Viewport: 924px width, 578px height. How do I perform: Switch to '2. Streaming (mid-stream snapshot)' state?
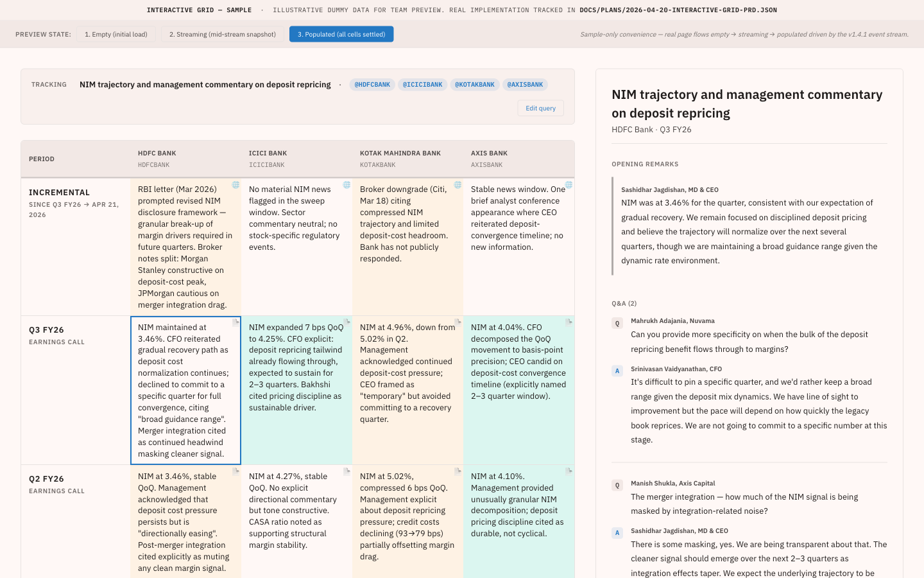coord(223,34)
